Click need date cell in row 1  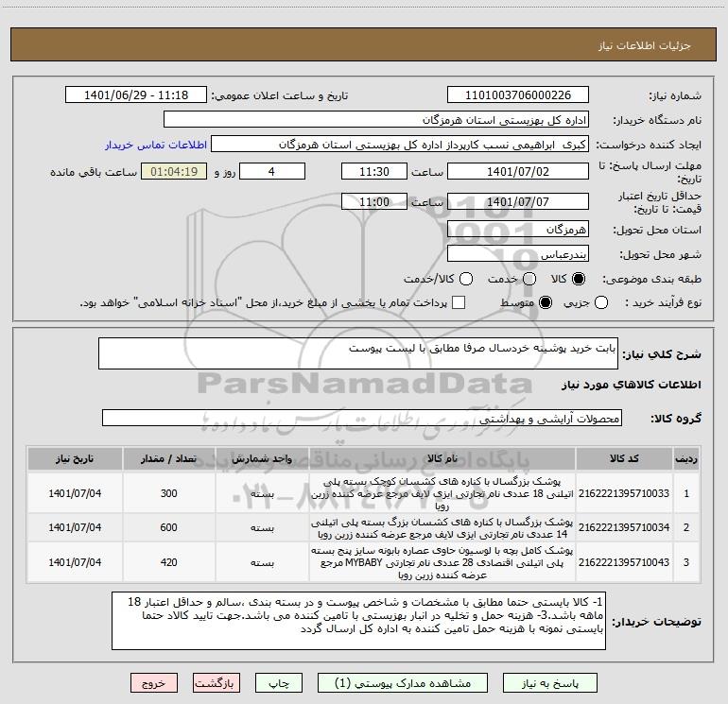tap(75, 493)
